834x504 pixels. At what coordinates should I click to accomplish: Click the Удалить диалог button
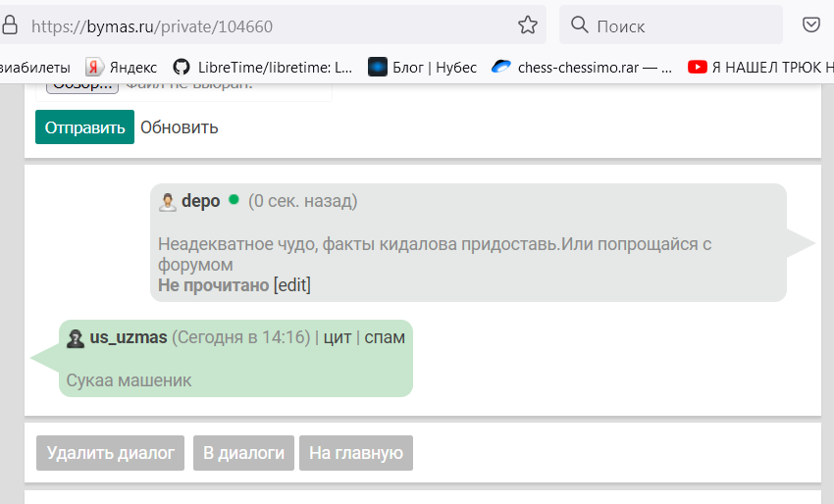pos(110,453)
